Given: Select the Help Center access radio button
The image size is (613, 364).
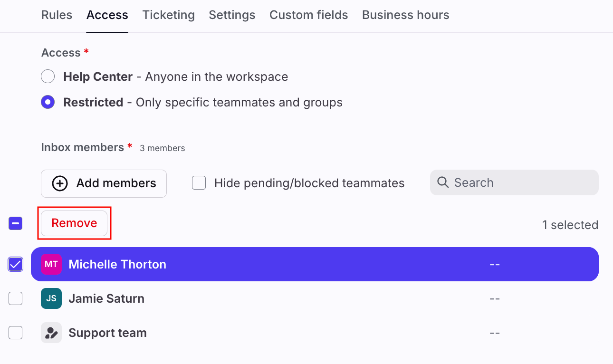Looking at the screenshot, I should point(48,77).
